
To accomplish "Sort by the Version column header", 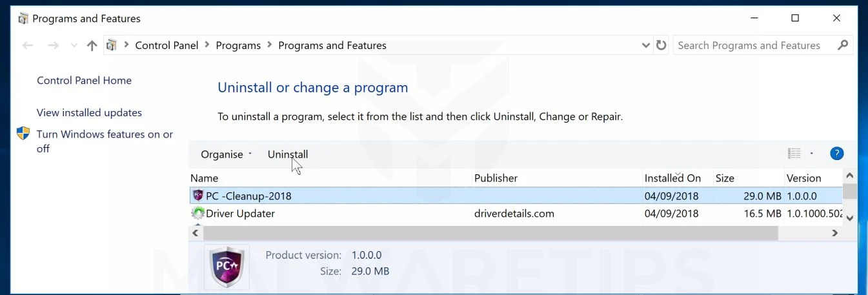I will tap(813, 178).
